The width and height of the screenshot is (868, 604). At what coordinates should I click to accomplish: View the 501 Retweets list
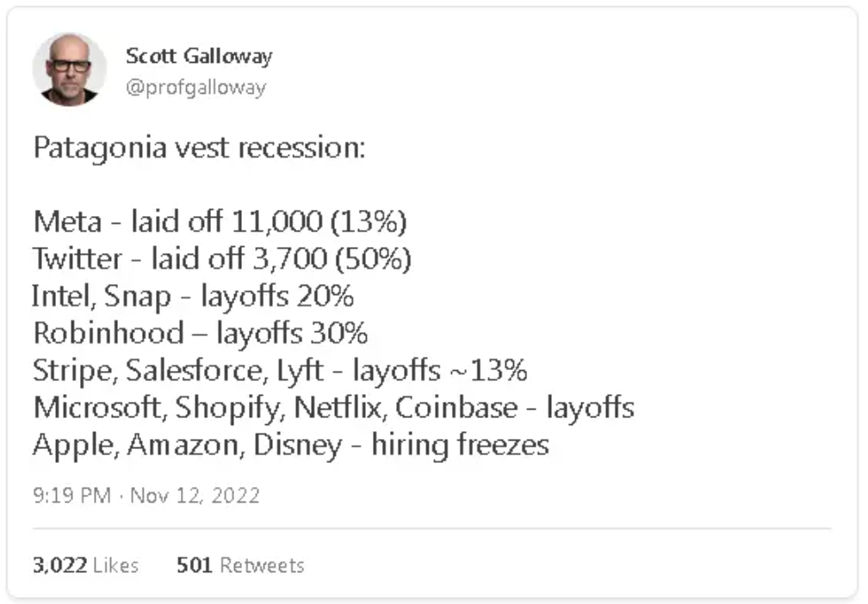coord(240,565)
